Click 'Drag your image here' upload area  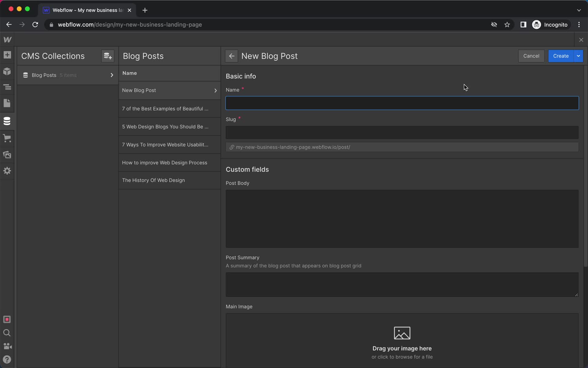pyautogui.click(x=402, y=341)
